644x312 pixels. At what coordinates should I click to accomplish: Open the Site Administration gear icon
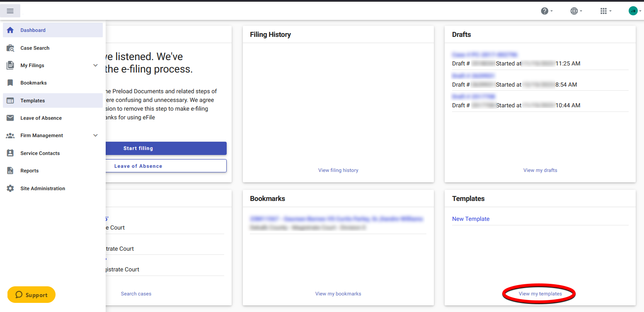(10, 188)
